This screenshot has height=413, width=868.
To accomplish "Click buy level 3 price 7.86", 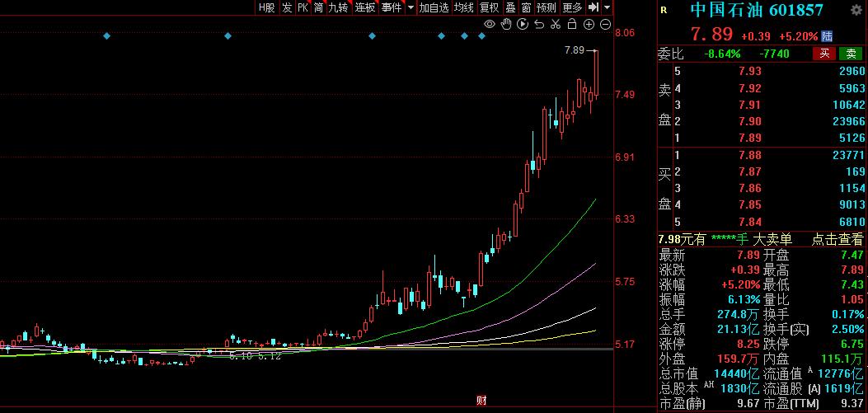I will [x=749, y=188].
